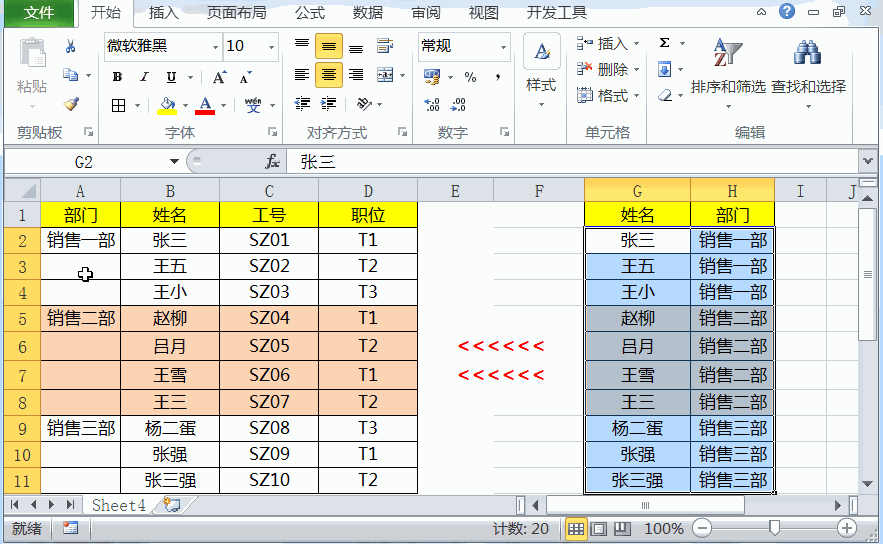
Task: Toggle middle vertical alignment
Action: 329,46
